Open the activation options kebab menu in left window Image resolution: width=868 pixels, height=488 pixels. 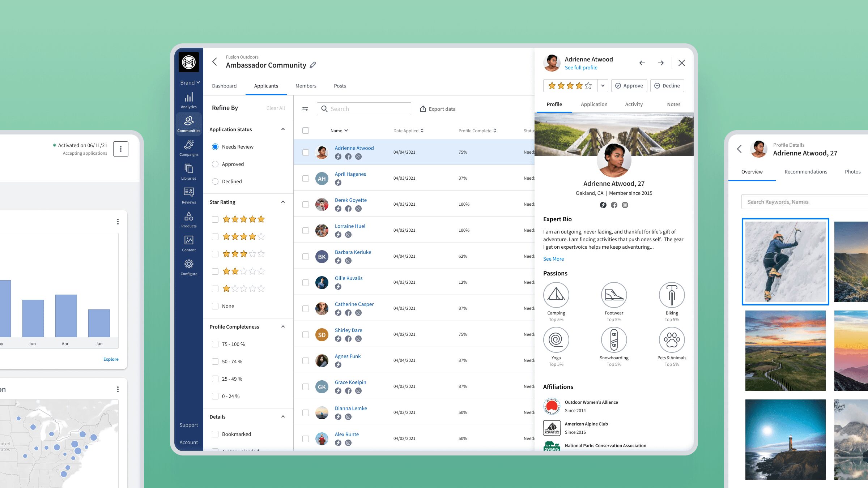(x=121, y=149)
